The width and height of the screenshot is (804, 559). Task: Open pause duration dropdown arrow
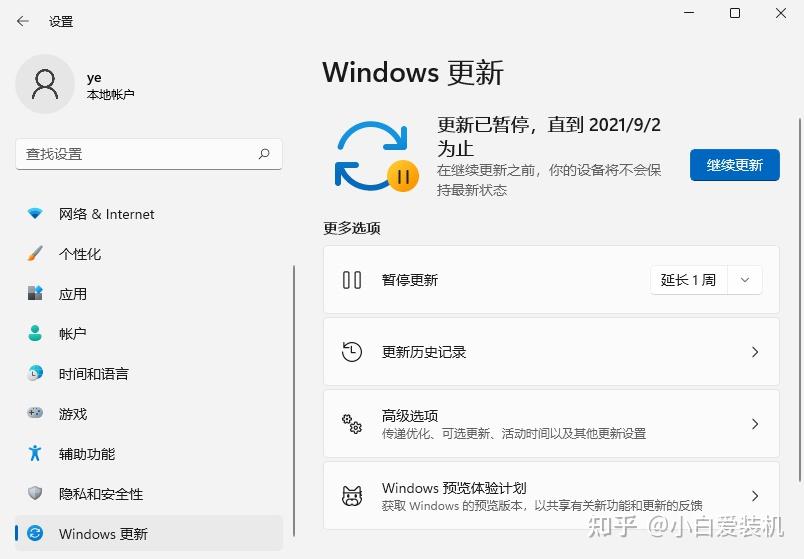[745, 280]
